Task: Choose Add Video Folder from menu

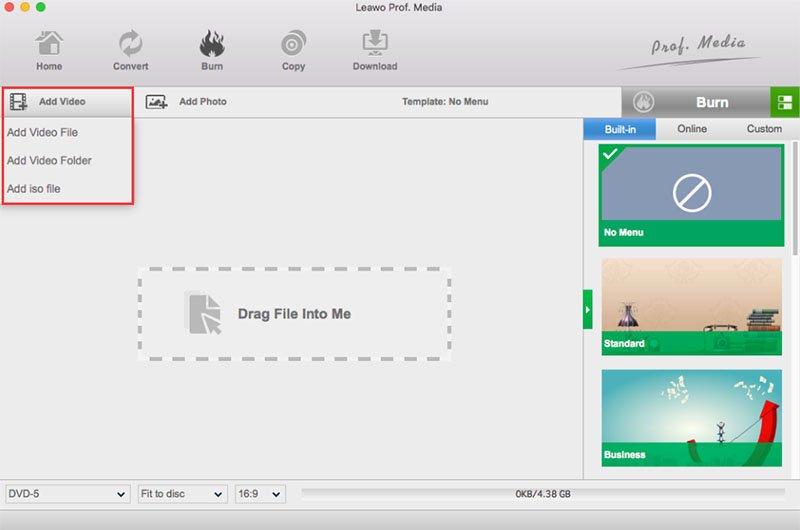Action: tap(49, 160)
